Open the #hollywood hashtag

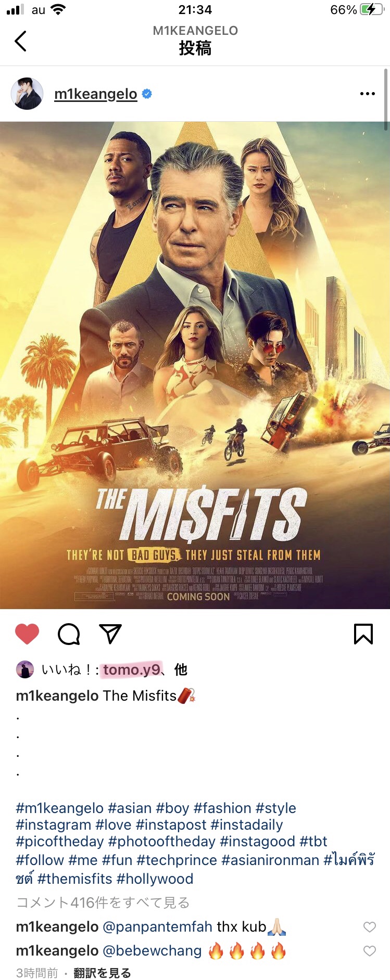[x=155, y=879]
